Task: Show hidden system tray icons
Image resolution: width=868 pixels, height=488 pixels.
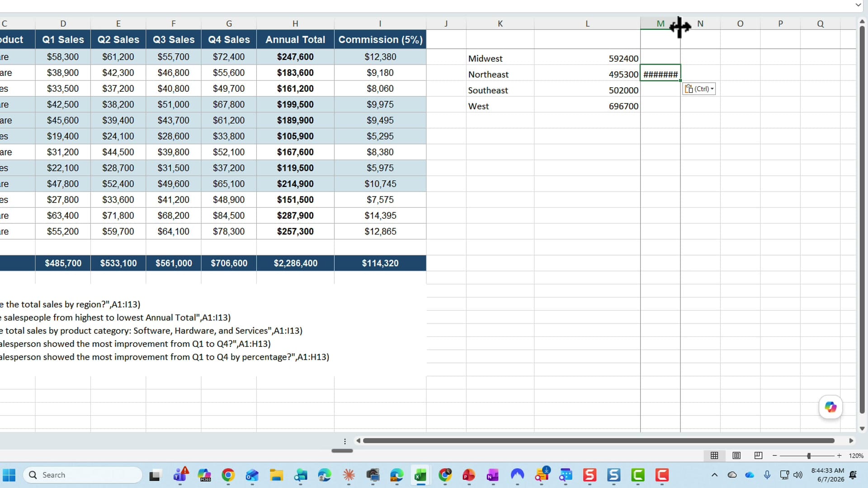Action: (x=714, y=475)
